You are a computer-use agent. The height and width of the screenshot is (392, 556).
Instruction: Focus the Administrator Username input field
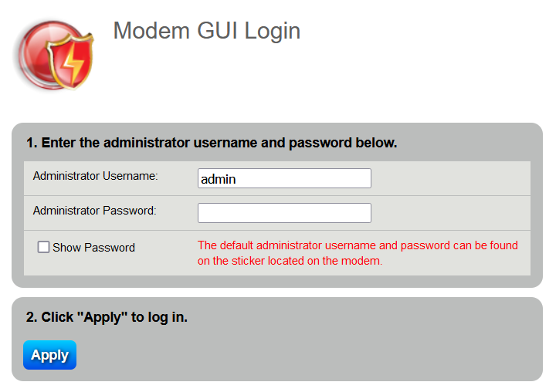coord(284,178)
